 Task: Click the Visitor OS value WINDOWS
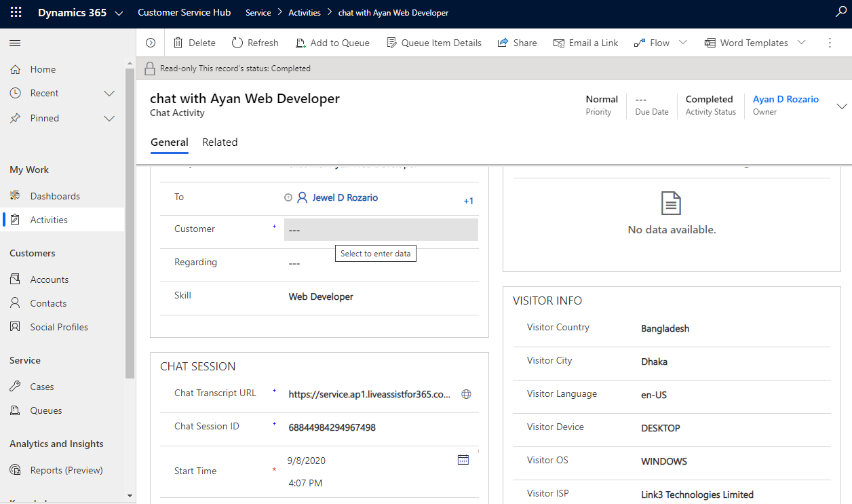pos(664,461)
